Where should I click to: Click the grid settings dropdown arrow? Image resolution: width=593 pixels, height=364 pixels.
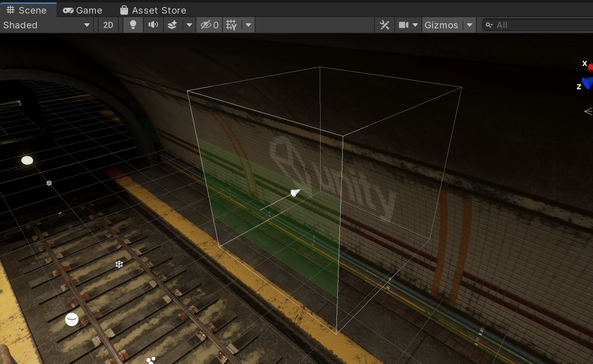[248, 25]
